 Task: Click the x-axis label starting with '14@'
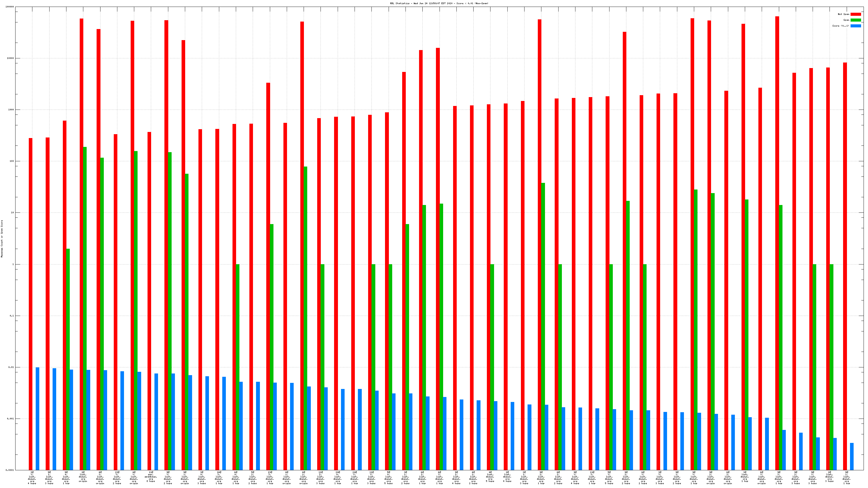coord(219,477)
